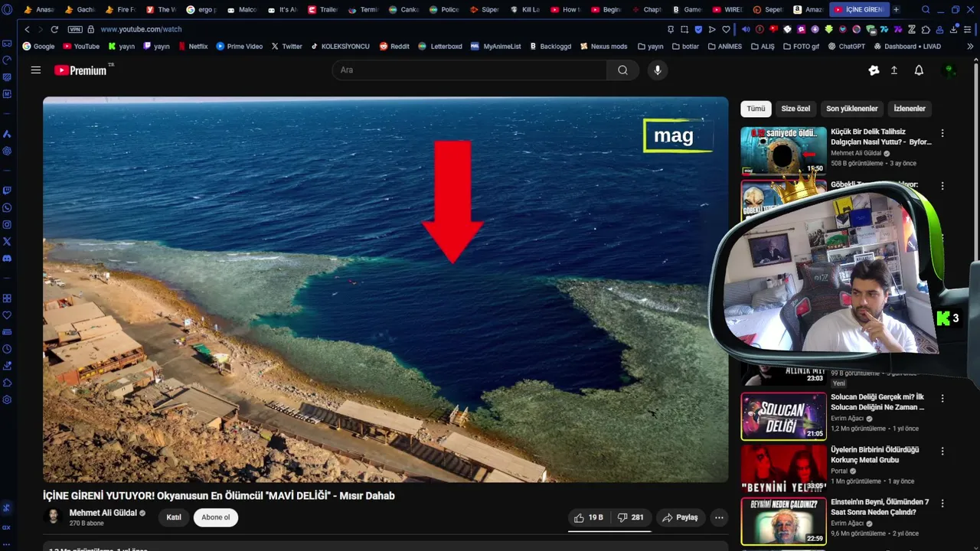Like the video showing 19 B
The image size is (980, 551).
[x=589, y=517]
